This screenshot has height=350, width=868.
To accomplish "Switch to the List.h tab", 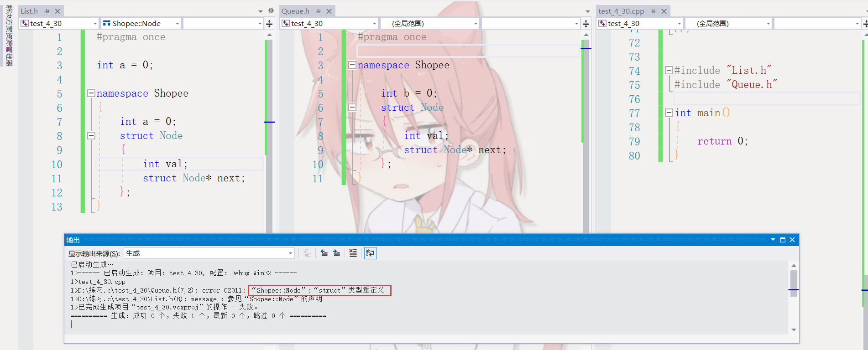I will 29,11.
